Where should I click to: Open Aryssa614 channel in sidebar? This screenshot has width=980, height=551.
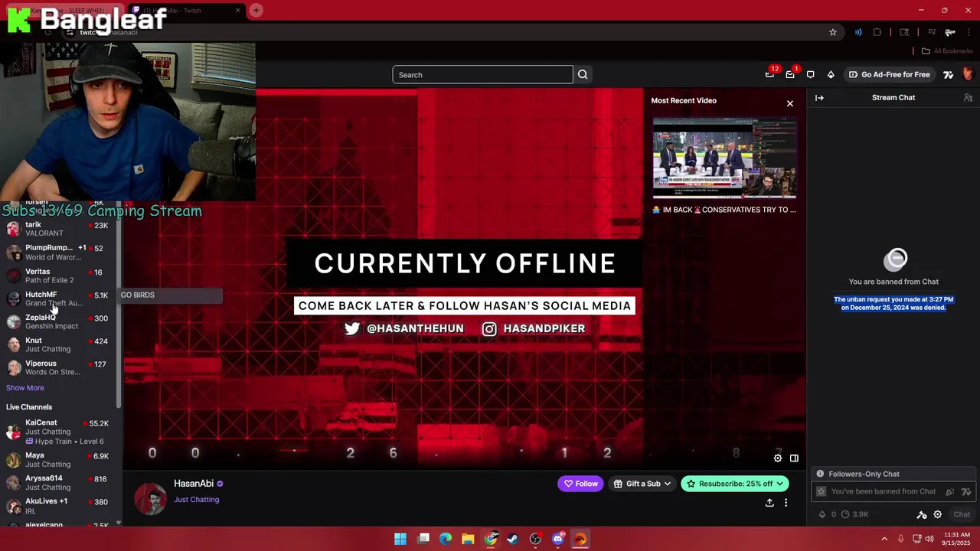coord(58,482)
